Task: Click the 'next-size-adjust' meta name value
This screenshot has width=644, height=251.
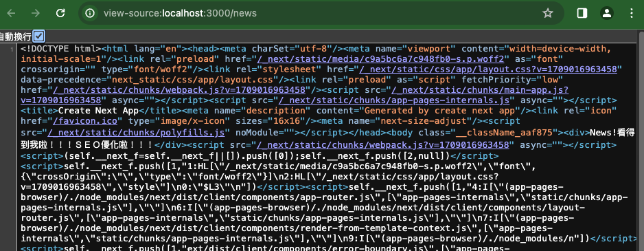Action: (424, 121)
